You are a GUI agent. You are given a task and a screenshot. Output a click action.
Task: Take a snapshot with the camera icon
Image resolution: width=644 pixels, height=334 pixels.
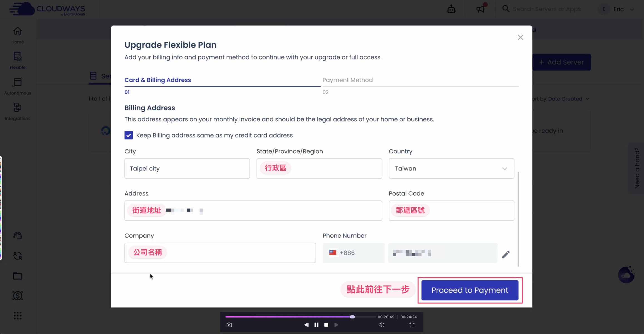[229, 325]
